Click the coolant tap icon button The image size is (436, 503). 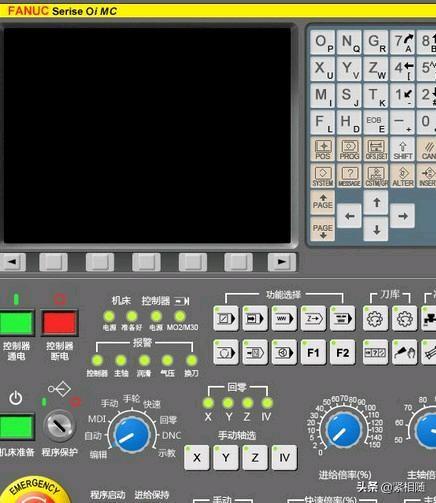429,318
